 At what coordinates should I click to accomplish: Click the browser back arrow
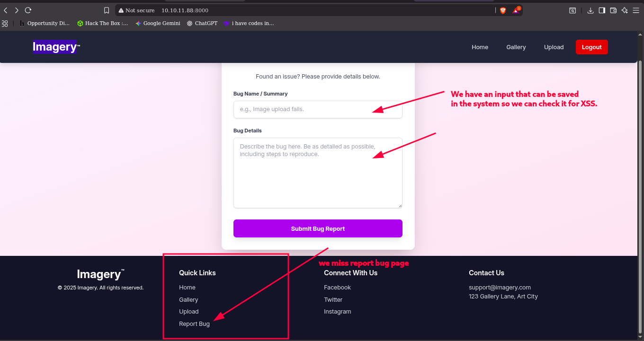point(6,10)
